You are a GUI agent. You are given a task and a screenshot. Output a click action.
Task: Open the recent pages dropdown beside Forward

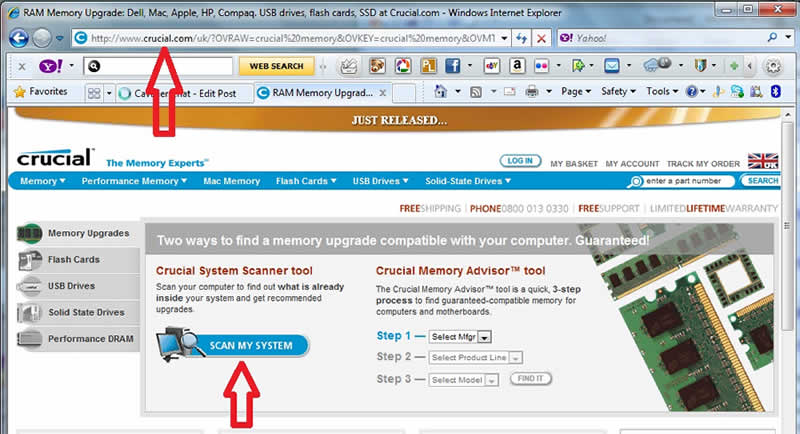tap(60, 38)
